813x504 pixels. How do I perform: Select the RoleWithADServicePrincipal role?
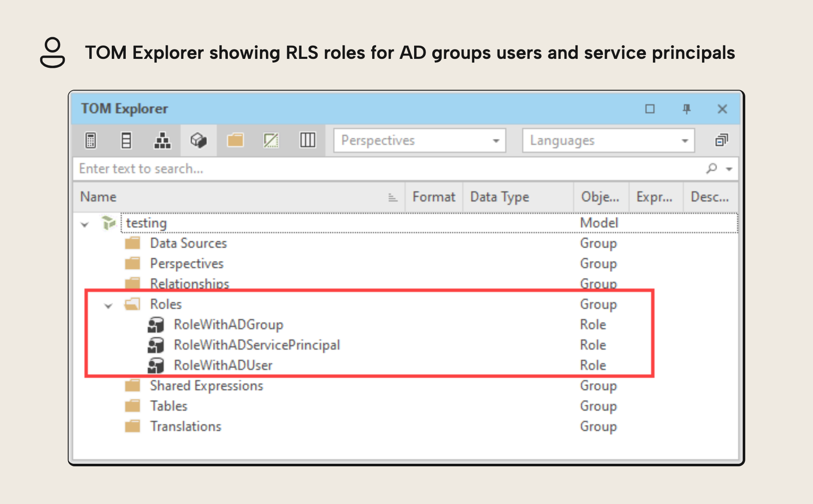(x=257, y=345)
